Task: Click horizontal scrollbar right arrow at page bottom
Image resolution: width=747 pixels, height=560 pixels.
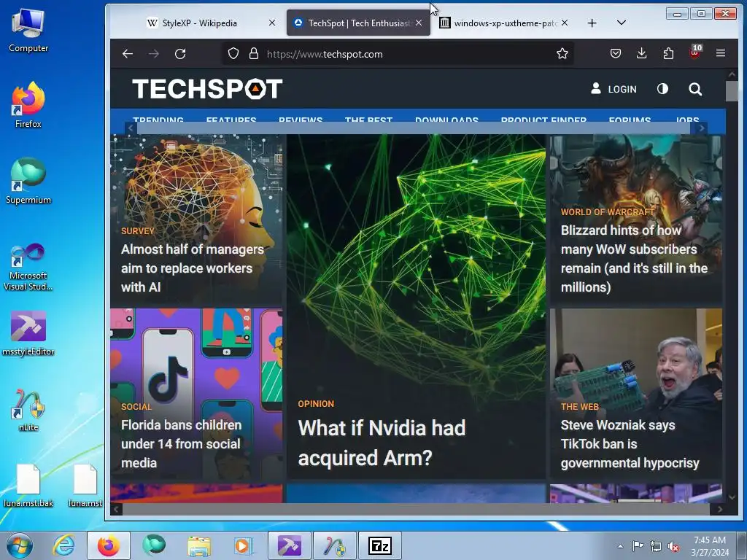Action: click(x=720, y=509)
